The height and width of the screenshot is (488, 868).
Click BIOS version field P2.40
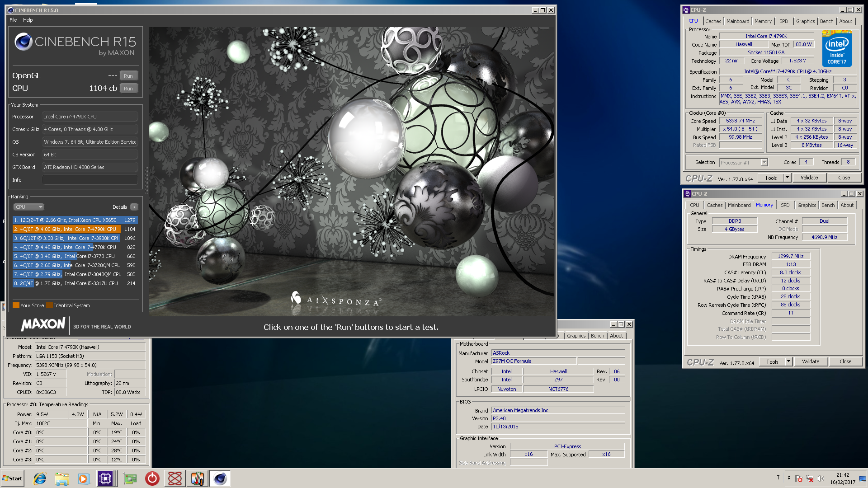(558, 419)
